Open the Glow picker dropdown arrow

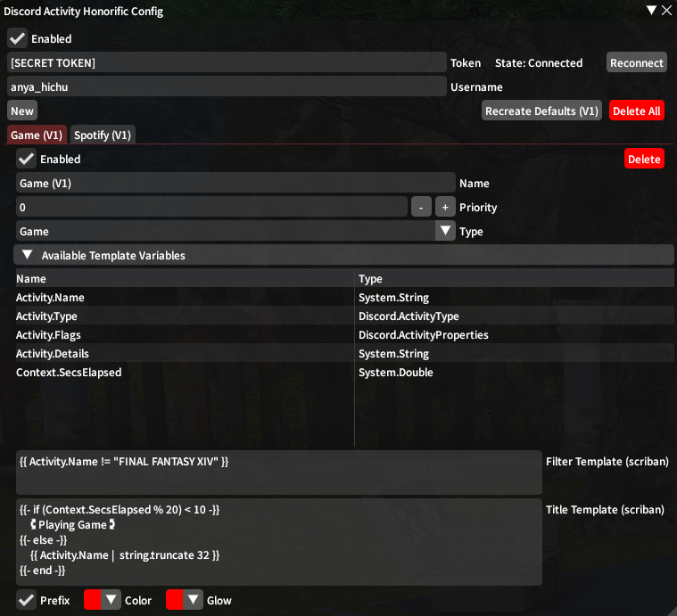pos(194,600)
